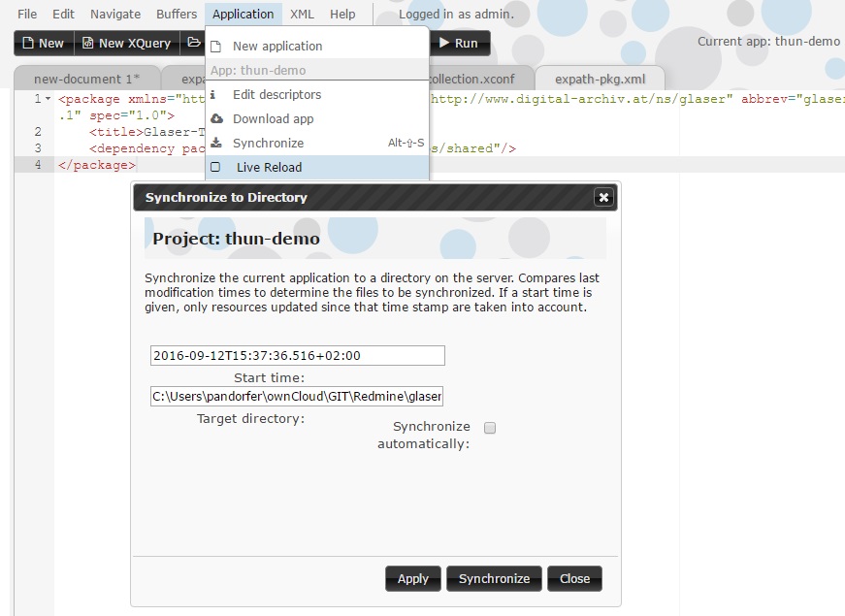
Task: Click 'Project: thun-demo' heading
Action: pyautogui.click(x=236, y=239)
